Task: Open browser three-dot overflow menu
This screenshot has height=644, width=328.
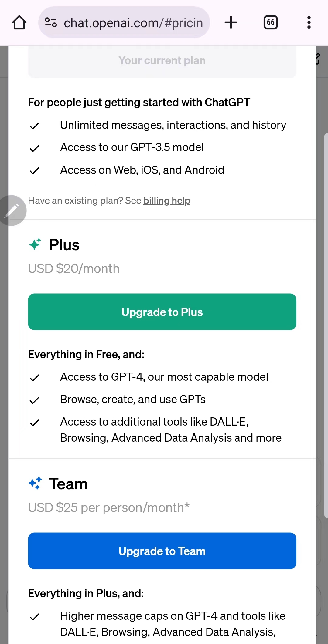Action: 309,22
